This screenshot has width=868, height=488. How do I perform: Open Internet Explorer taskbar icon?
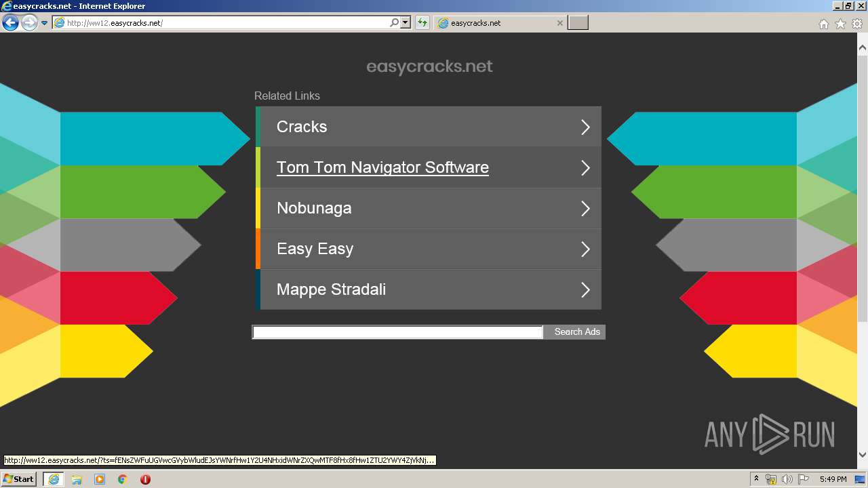point(54,479)
